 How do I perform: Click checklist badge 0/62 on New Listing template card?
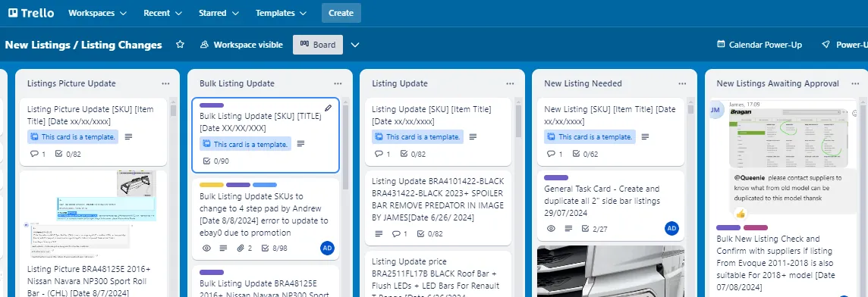pyautogui.click(x=585, y=154)
